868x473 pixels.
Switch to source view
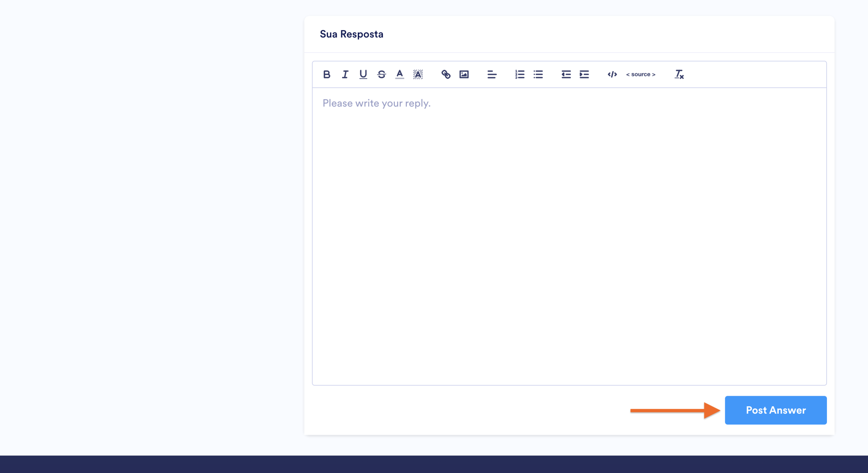tap(640, 74)
